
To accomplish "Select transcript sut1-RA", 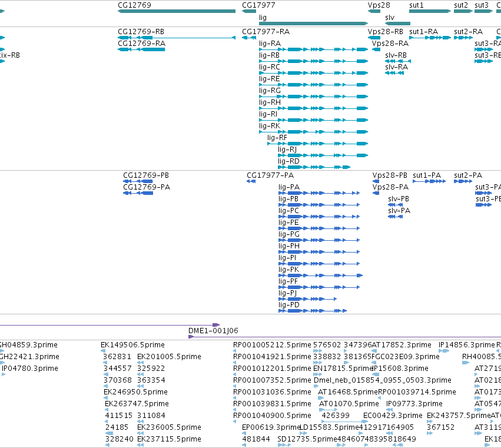I will [430, 38].
